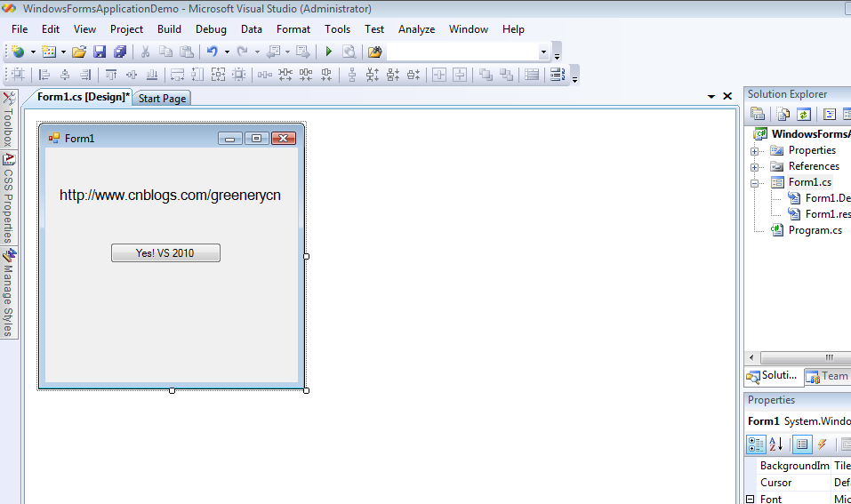The height and width of the screenshot is (504, 851).
Task: Click Solution Explorer Refresh icon
Action: tap(804, 114)
